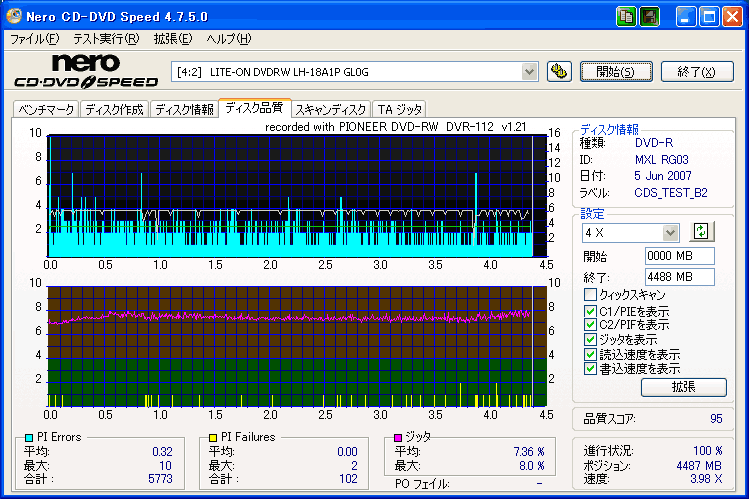Click the 進行状況 100 % value
Image resolution: width=749 pixels, height=499 pixels.
(x=707, y=451)
